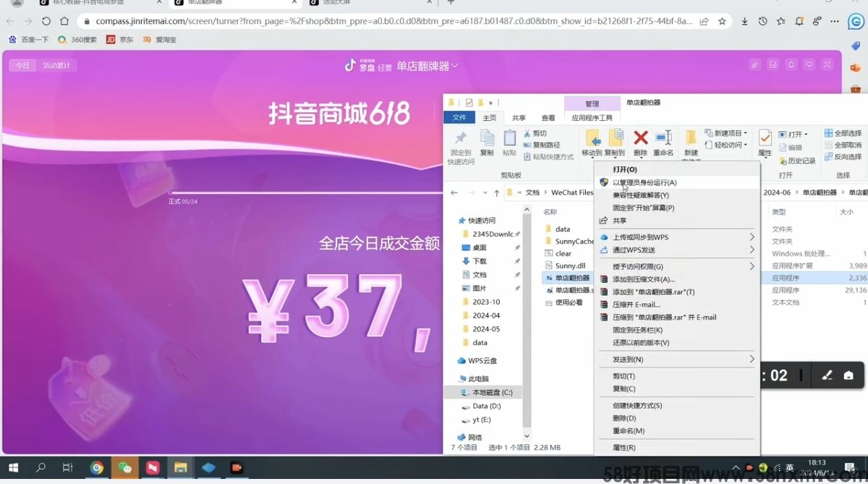
Task: Launch Chrome from the taskbar
Action: 98,468
